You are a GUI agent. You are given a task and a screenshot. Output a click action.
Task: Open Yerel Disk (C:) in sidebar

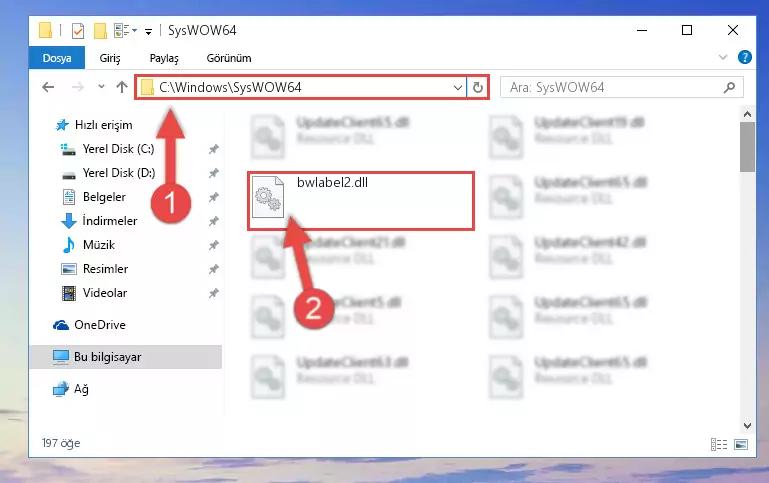pyautogui.click(x=118, y=149)
